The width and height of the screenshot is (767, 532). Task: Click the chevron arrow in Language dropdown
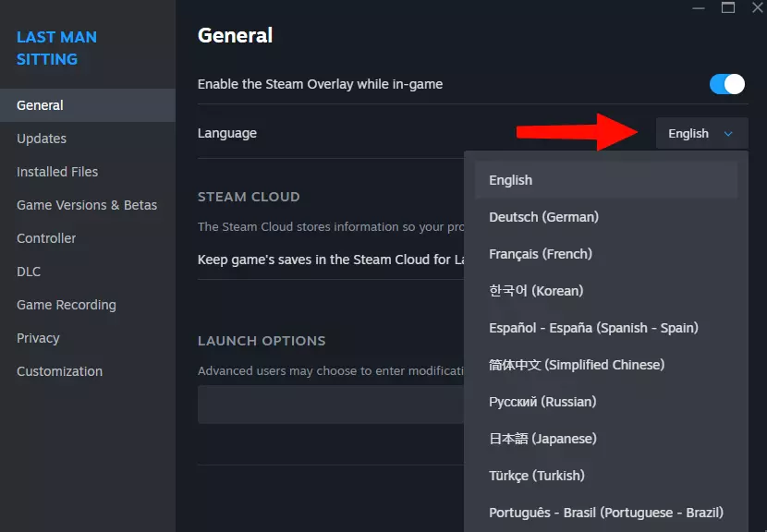[728, 134]
